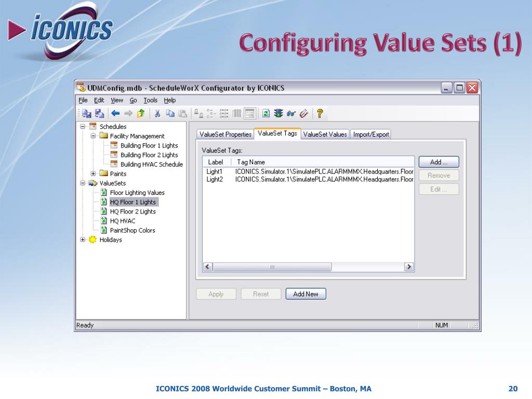Click the Facility Management folder icon

(103, 136)
